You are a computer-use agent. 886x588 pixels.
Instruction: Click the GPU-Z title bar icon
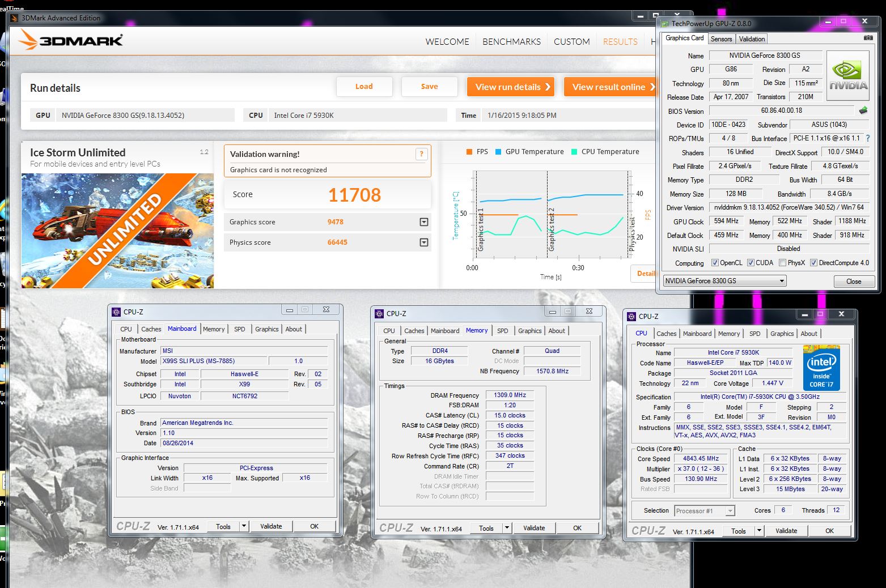point(664,23)
